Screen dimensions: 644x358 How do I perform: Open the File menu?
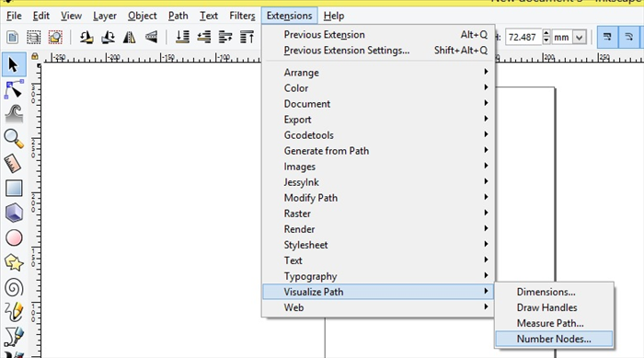pyautogui.click(x=15, y=16)
